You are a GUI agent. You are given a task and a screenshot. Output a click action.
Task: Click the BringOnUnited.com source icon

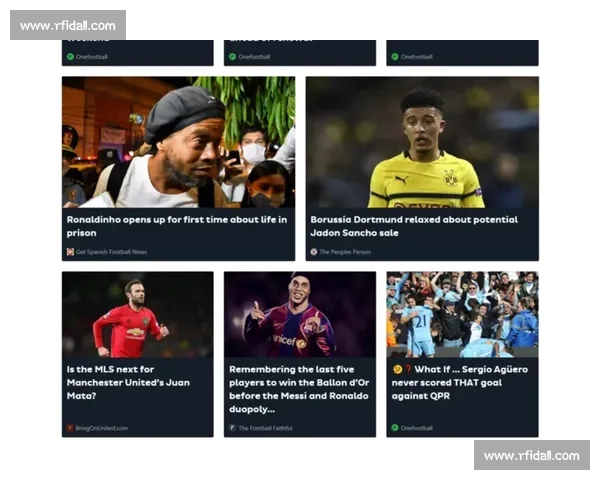point(70,428)
